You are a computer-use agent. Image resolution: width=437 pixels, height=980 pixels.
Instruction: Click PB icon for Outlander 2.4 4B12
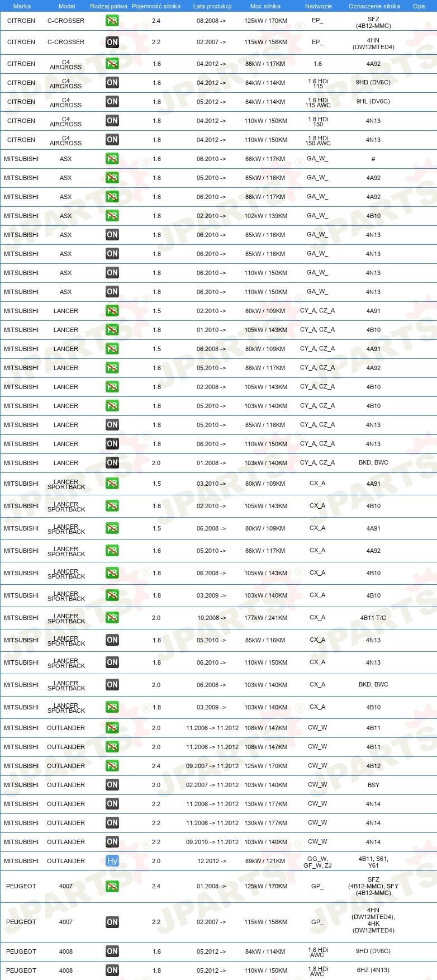[112, 766]
